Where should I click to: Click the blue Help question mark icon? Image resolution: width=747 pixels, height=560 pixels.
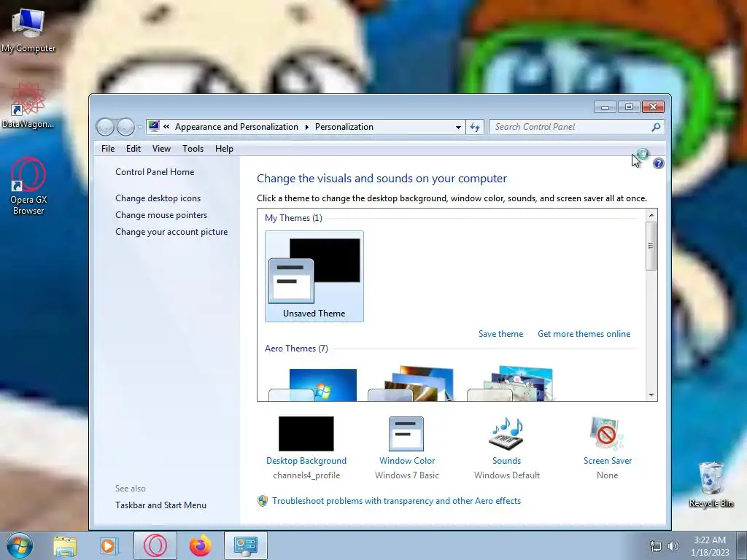click(x=659, y=163)
